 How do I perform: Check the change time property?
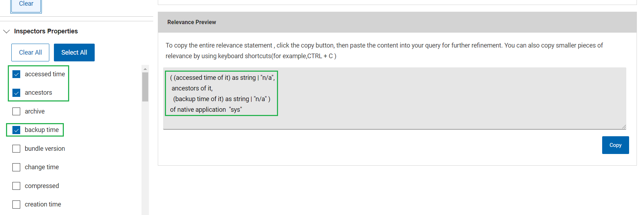pos(16,167)
